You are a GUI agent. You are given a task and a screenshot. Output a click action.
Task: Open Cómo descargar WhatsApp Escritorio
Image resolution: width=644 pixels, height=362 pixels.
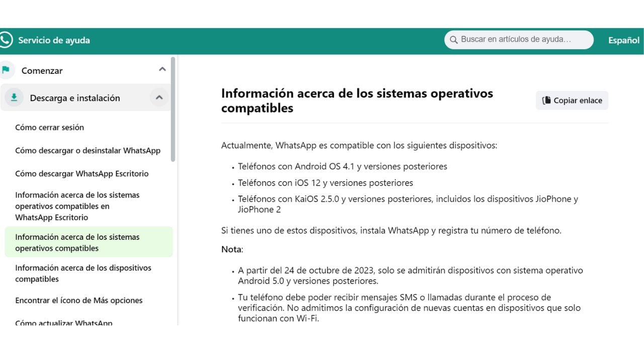click(x=82, y=173)
